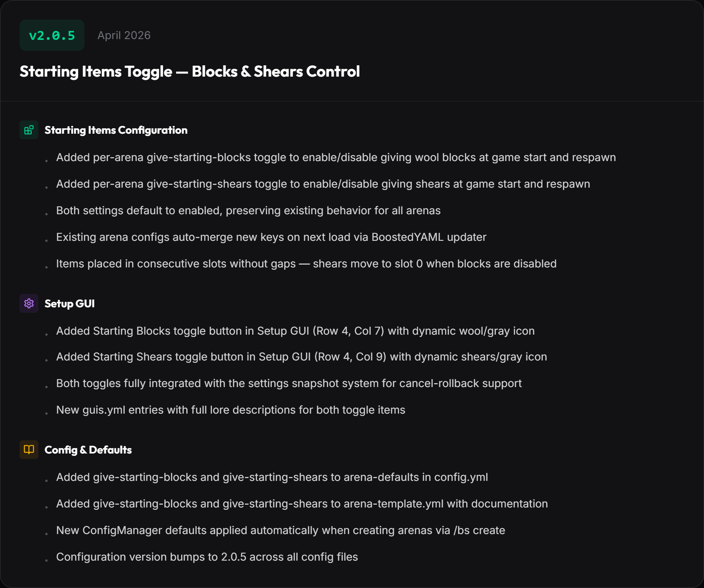Click the entry about consecutive slots without gaps

pyautogui.click(x=306, y=264)
